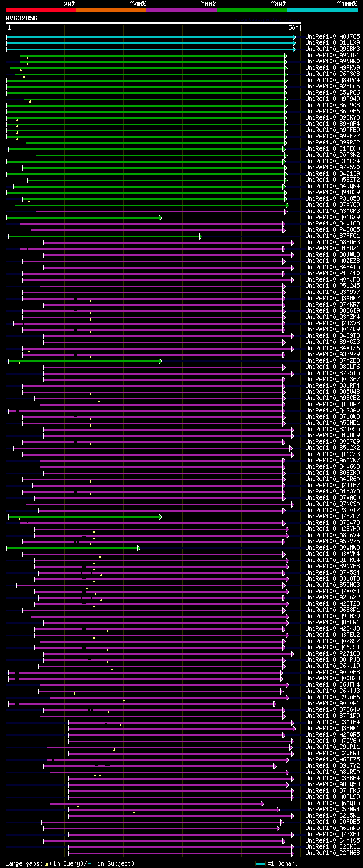Click the UniRef100_C1ML24 label

(x=332, y=161)
